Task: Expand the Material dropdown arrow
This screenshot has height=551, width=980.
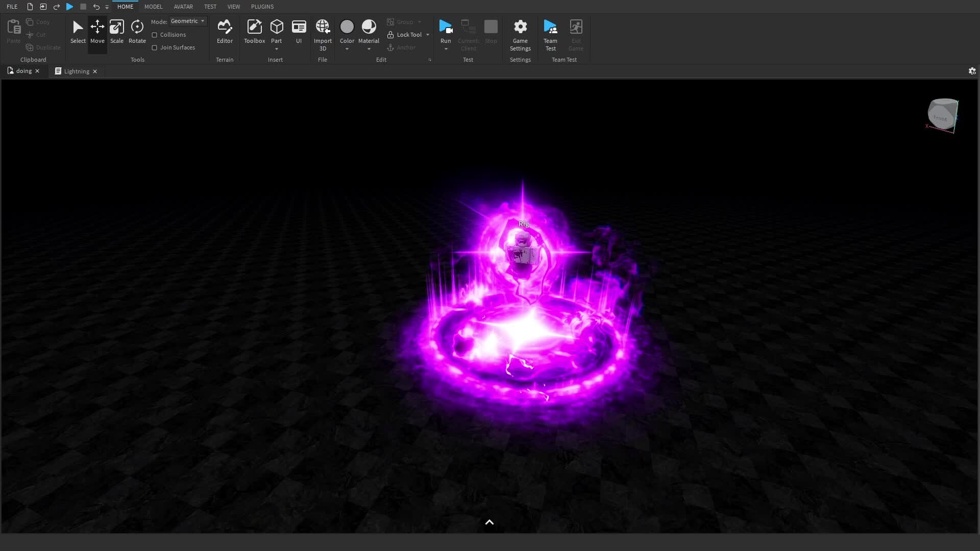Action: 369,49
